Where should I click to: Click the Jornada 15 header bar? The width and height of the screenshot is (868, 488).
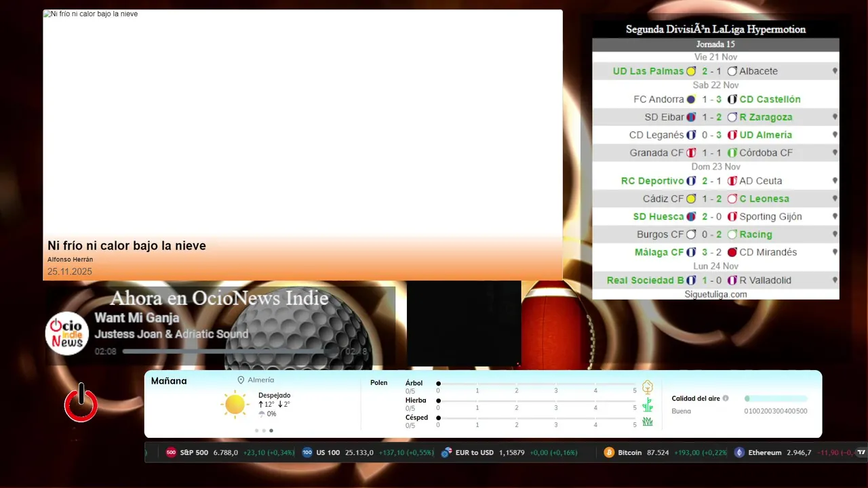(715, 45)
